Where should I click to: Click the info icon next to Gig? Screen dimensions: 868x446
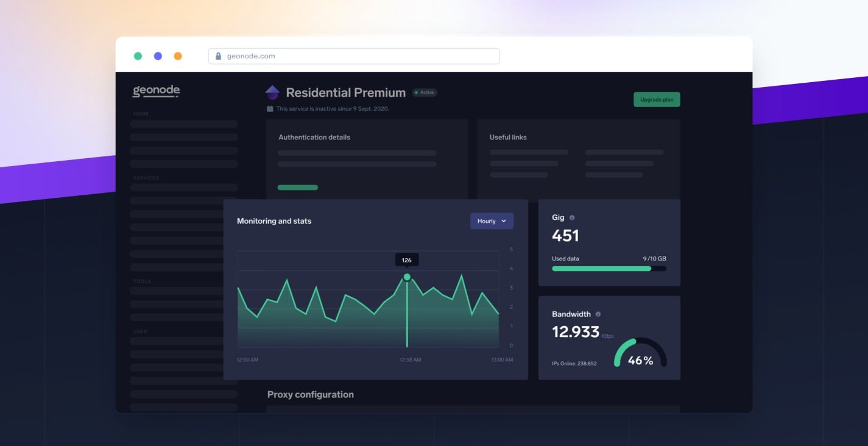[x=571, y=218]
